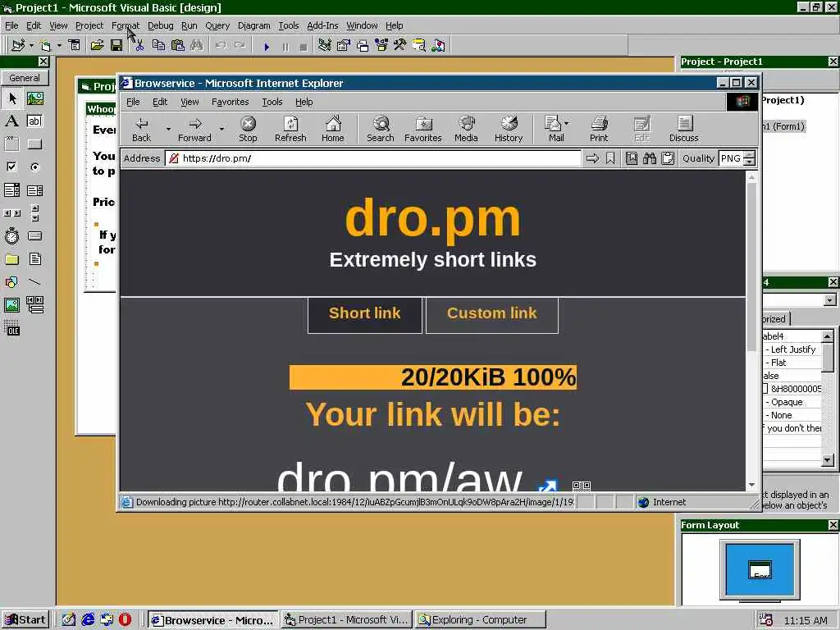Click the Discuss button in Internet Explorer
The image size is (840, 630).
point(683,129)
